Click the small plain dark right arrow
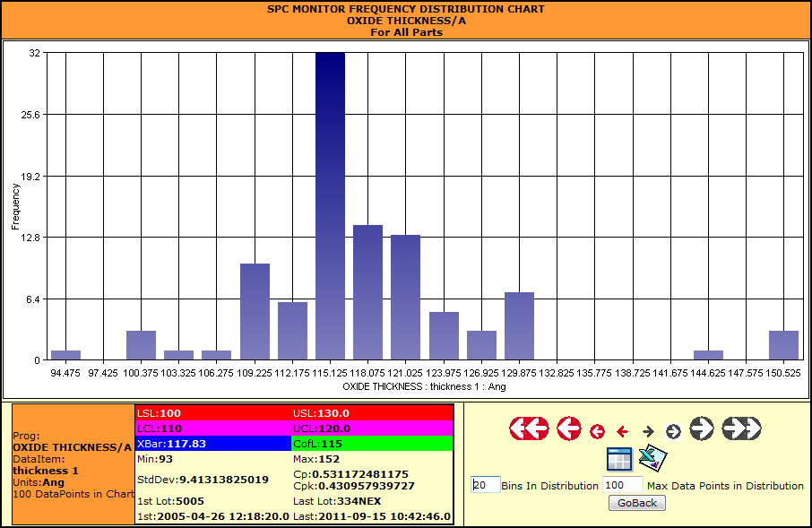Viewport: 812px width, 528px height. click(x=648, y=432)
